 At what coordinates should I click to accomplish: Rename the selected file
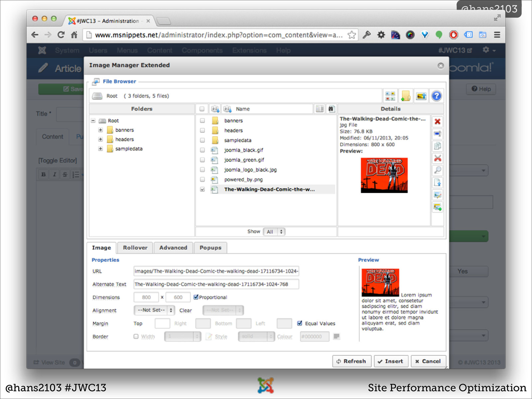pyautogui.click(x=438, y=134)
